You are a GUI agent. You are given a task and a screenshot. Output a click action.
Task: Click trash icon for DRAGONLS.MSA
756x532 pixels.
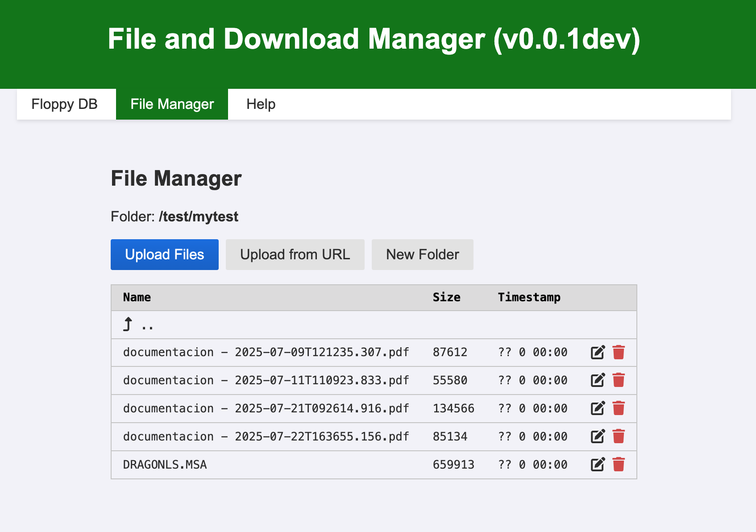[619, 465]
